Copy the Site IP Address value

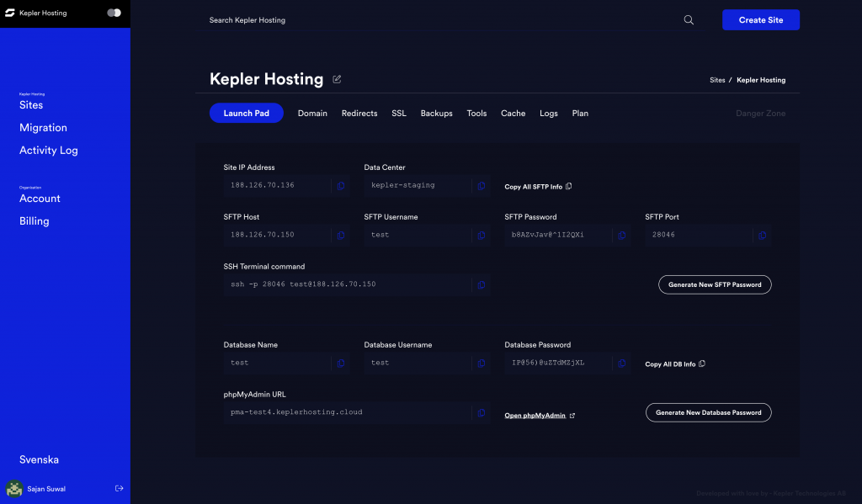341,186
